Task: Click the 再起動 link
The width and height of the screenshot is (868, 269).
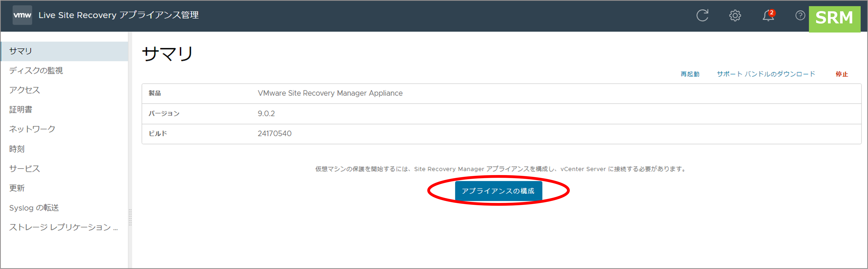Action: (x=690, y=74)
